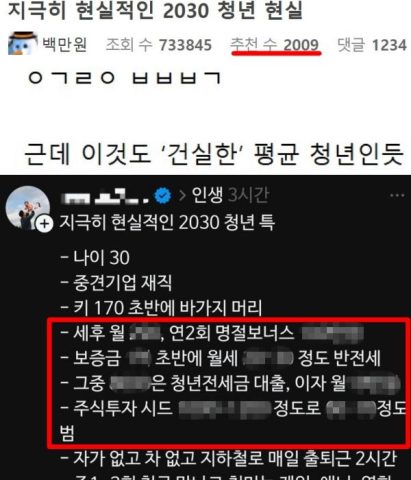Image resolution: width=411 pixels, height=480 pixels.
Task: Click the Threads poster profile photo
Action: (x=28, y=207)
